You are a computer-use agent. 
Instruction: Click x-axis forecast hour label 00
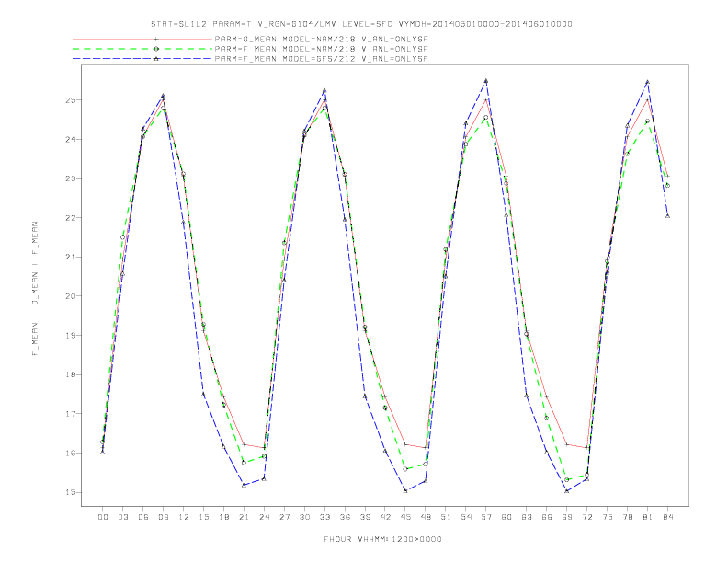pyautogui.click(x=103, y=517)
